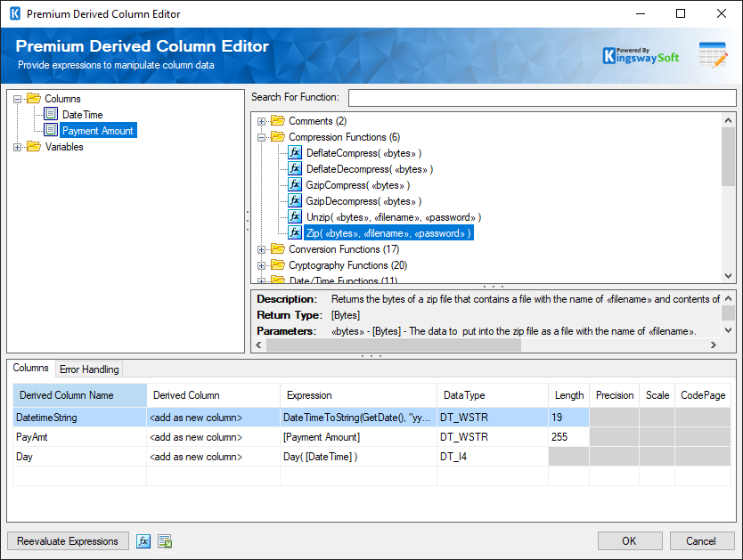The width and height of the screenshot is (743, 560).
Task: Open the fx expression editor icon at bottom
Action: coord(143,541)
